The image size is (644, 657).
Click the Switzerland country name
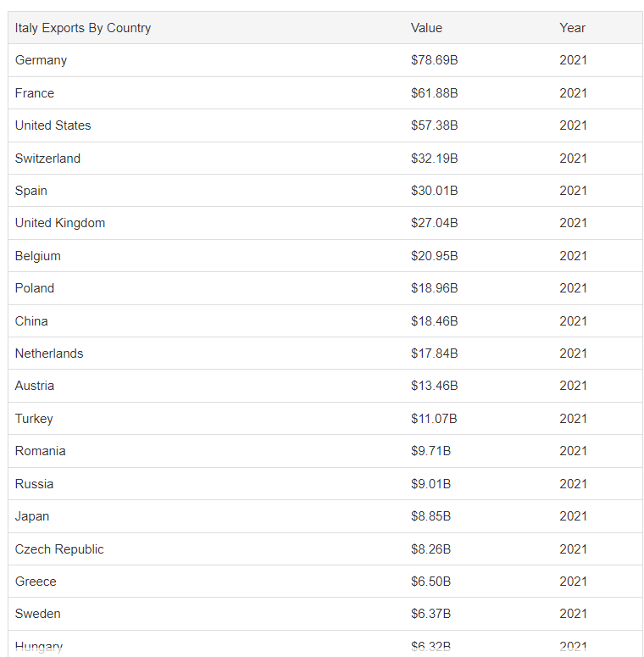pyautogui.click(x=47, y=159)
